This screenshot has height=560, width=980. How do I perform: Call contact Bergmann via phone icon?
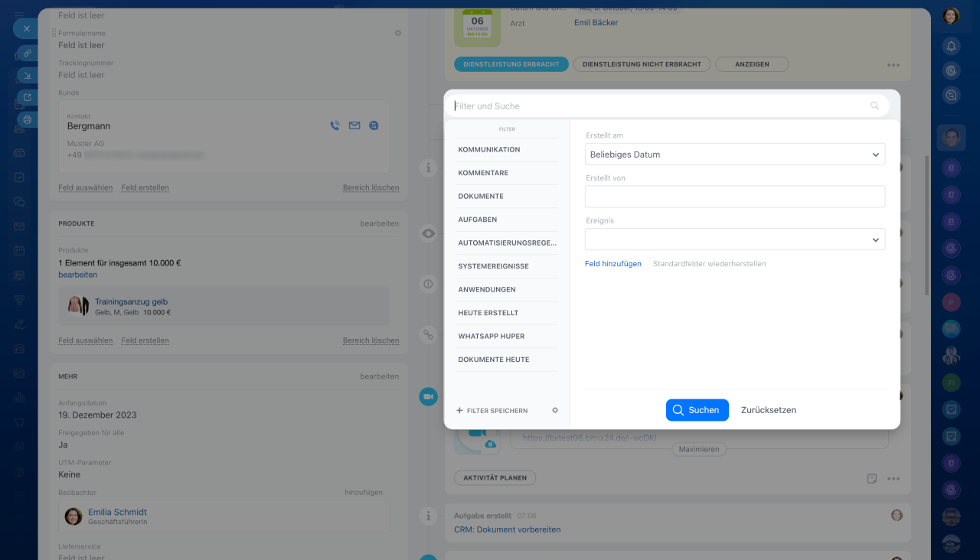pyautogui.click(x=335, y=125)
